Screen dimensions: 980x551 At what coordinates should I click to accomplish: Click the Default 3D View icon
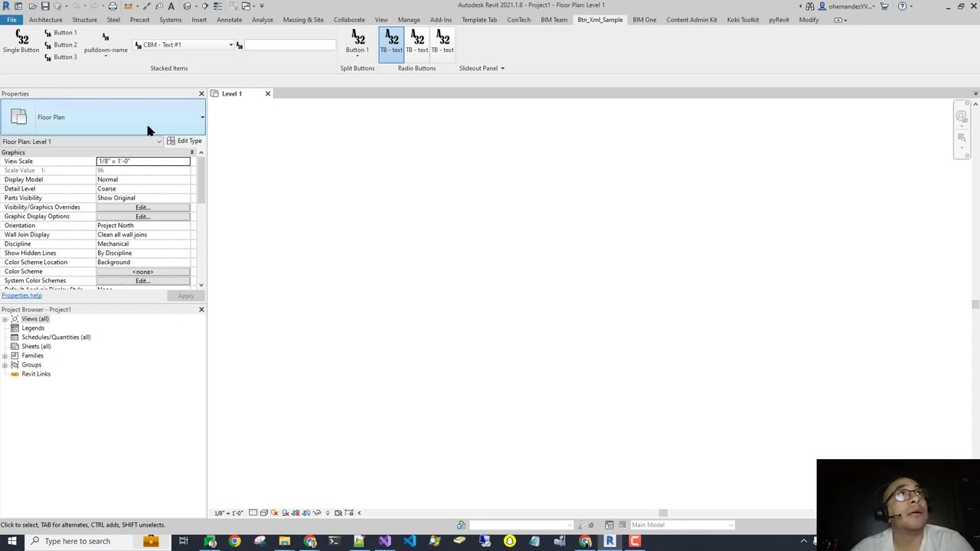pyautogui.click(x=188, y=6)
